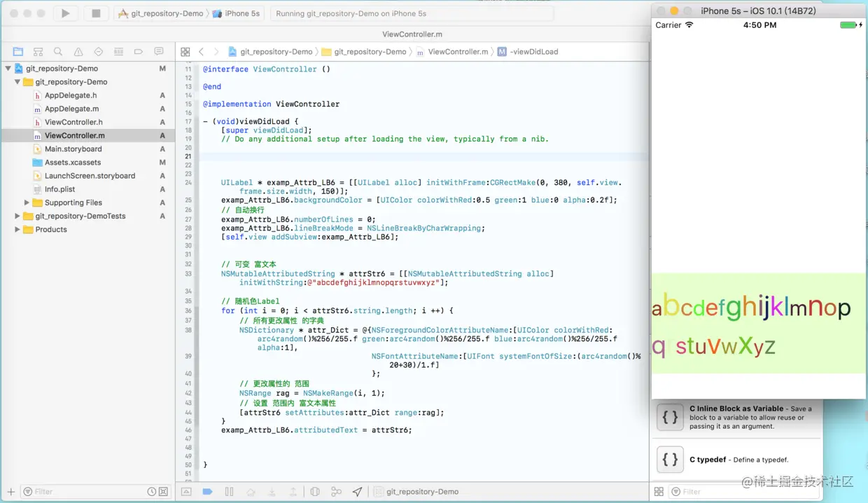Expand Supporting Files group
This screenshot has width=868, height=503.
click(x=27, y=203)
